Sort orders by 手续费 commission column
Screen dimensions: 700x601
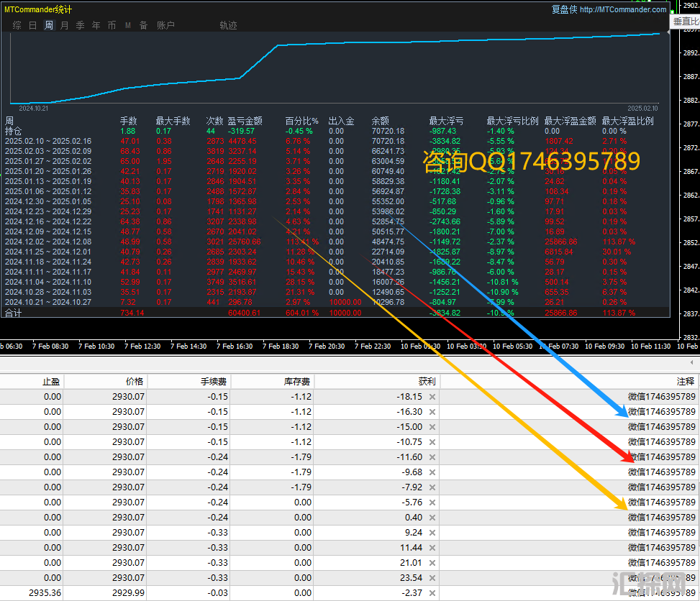pyautogui.click(x=214, y=382)
